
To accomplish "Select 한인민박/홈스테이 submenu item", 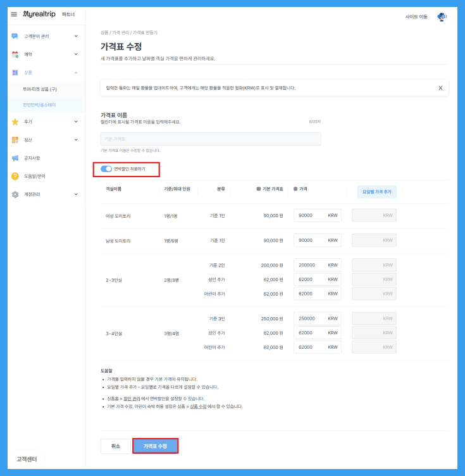I will (39, 104).
